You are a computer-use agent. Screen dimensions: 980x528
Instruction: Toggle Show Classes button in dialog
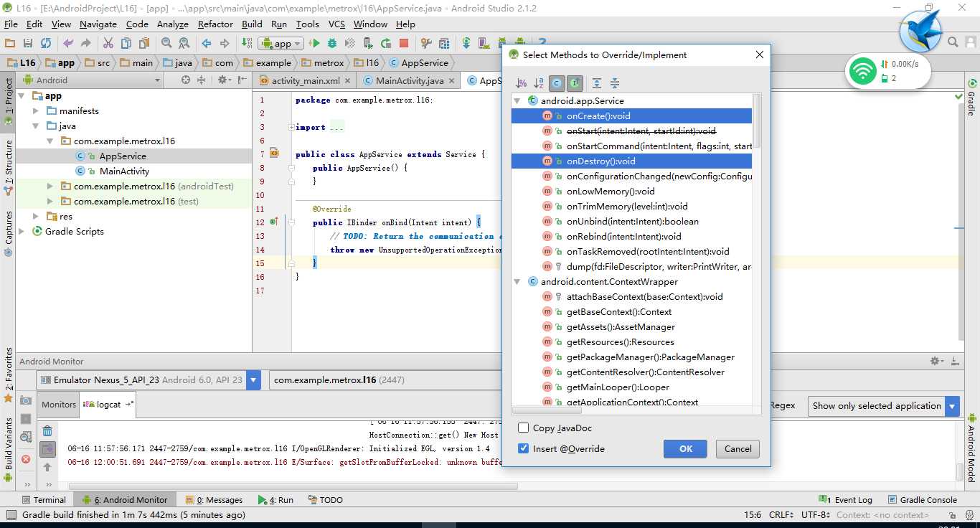[557, 83]
